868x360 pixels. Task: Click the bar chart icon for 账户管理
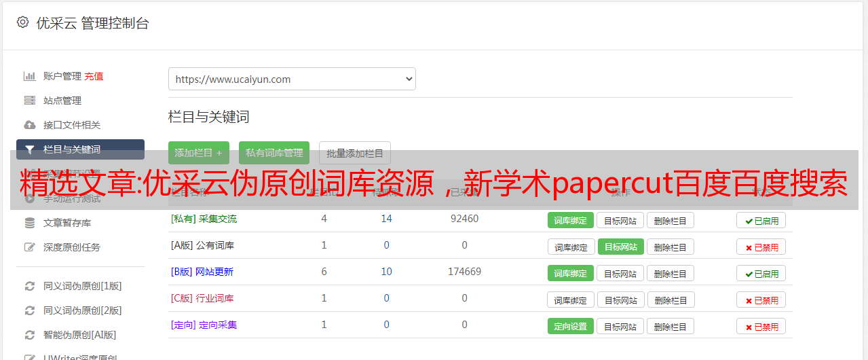[30, 76]
